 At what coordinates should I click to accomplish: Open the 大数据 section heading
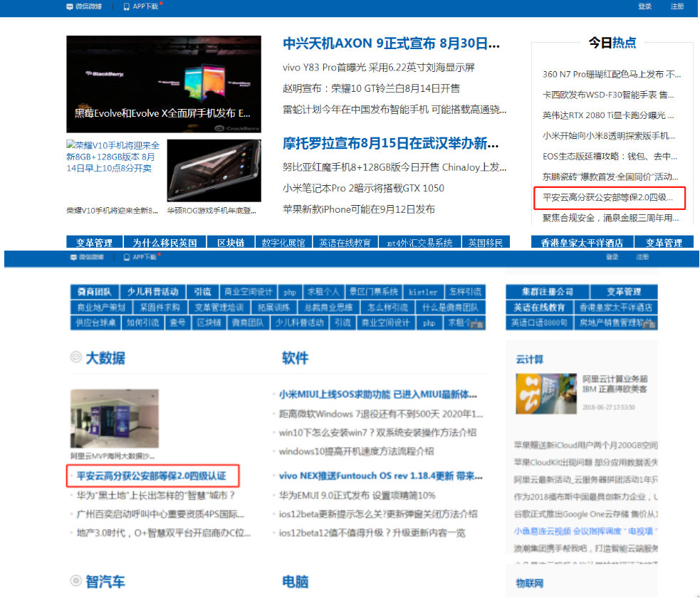(x=105, y=358)
